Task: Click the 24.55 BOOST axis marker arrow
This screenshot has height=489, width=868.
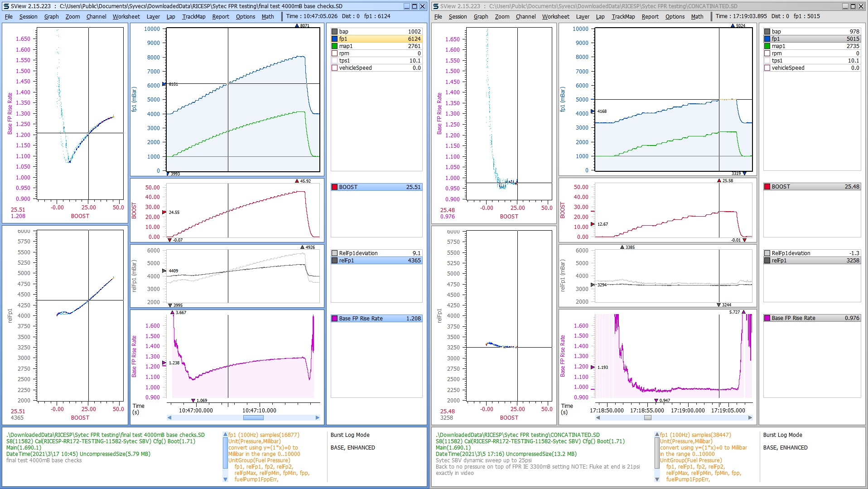Action: click(x=164, y=212)
